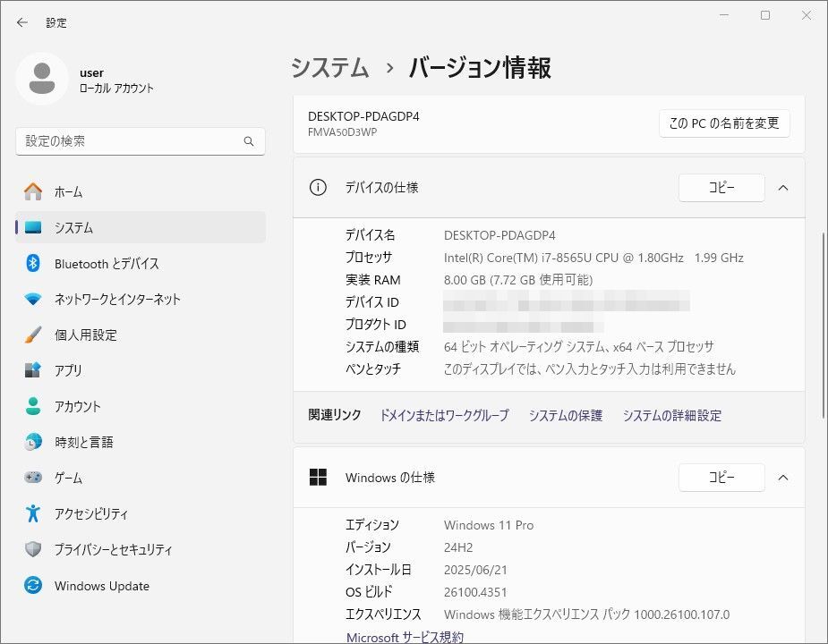Image resolution: width=828 pixels, height=644 pixels.
Task: Go back with the arrow icon
Action: [x=22, y=22]
